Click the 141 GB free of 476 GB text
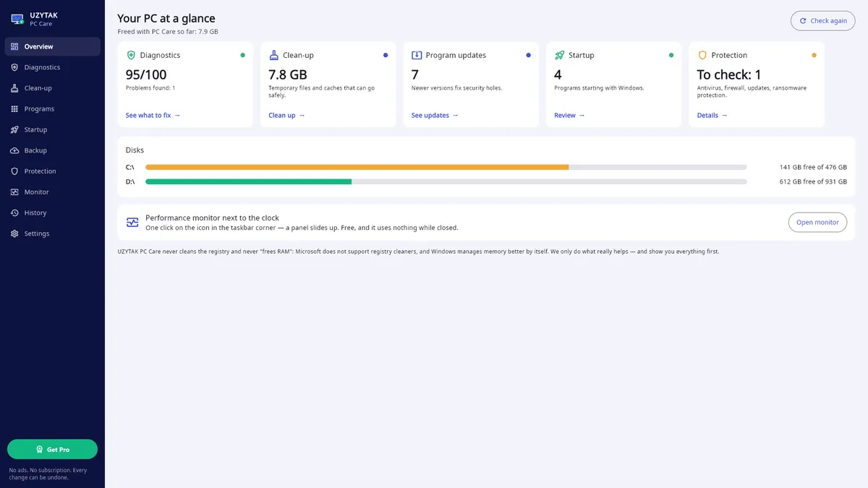 click(x=813, y=167)
